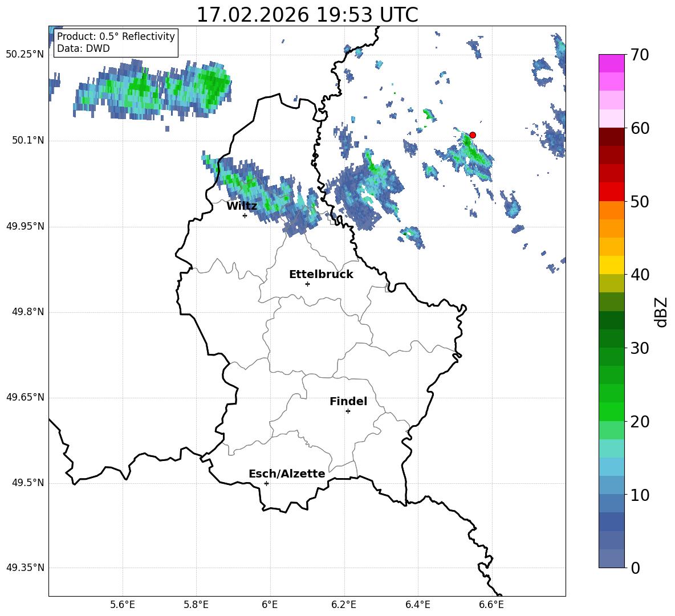Click the 6.4°E longitude label
Image resolution: width=675 pixels, height=616 pixels.
click(x=417, y=605)
